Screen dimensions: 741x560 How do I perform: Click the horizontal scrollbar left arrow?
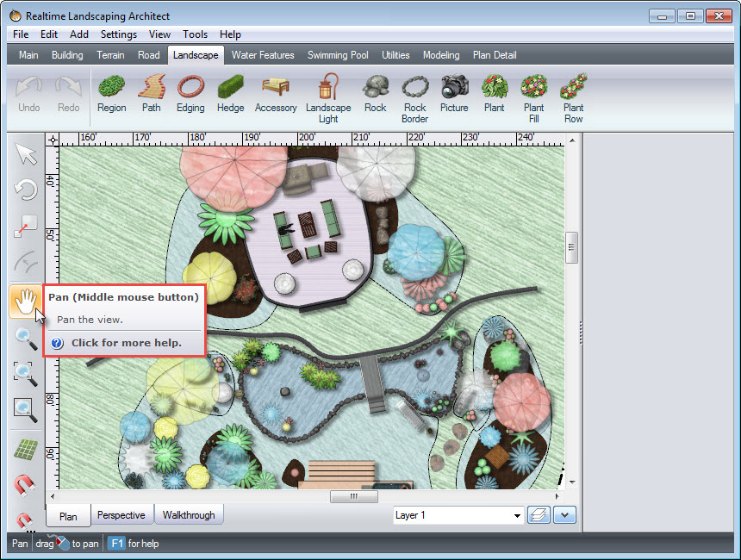coord(53,496)
